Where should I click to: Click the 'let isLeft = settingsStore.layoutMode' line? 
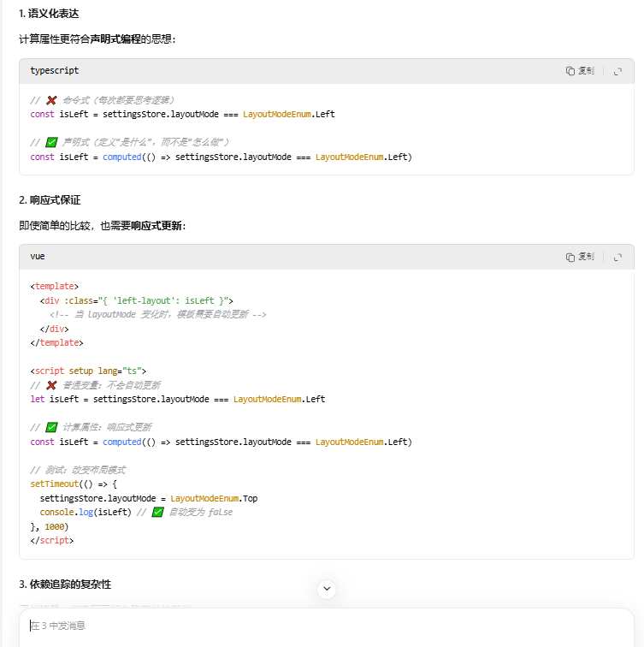[178, 399]
